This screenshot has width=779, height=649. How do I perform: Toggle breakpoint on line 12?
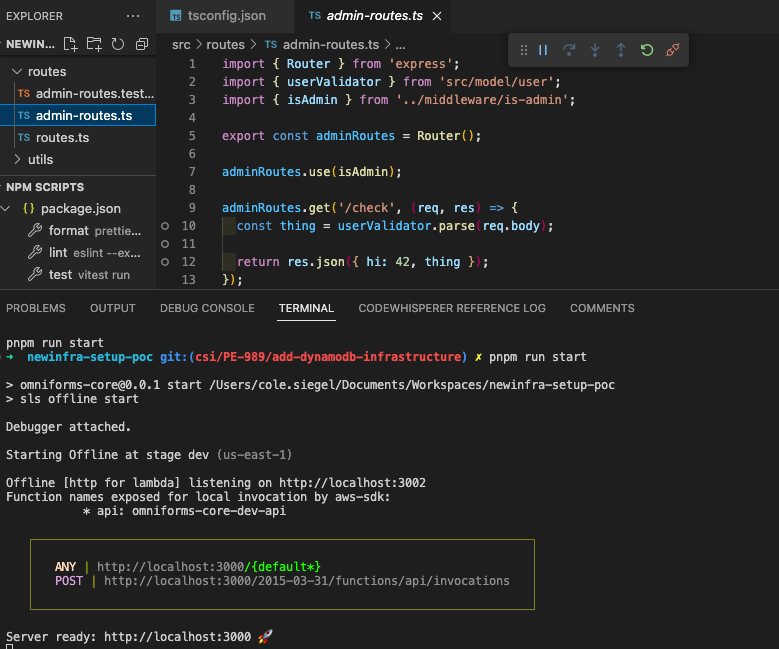tap(165, 262)
